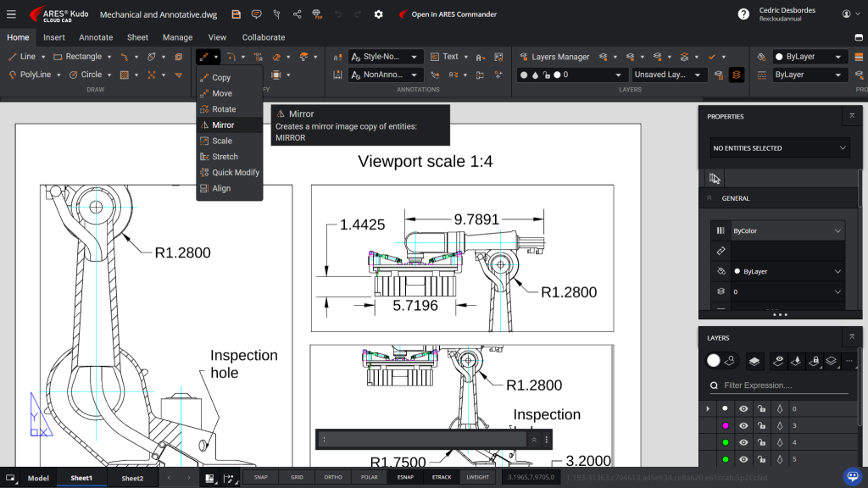
Task: Toggle visibility of layer 4
Action: (743, 442)
